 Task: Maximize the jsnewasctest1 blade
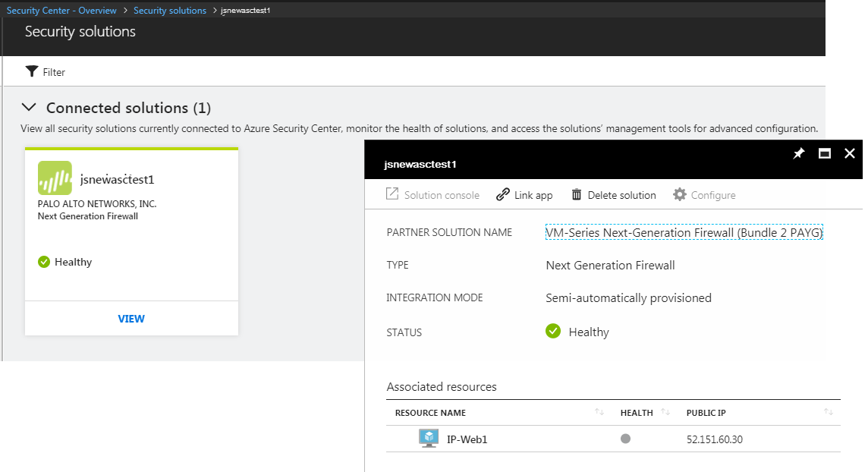(x=824, y=153)
